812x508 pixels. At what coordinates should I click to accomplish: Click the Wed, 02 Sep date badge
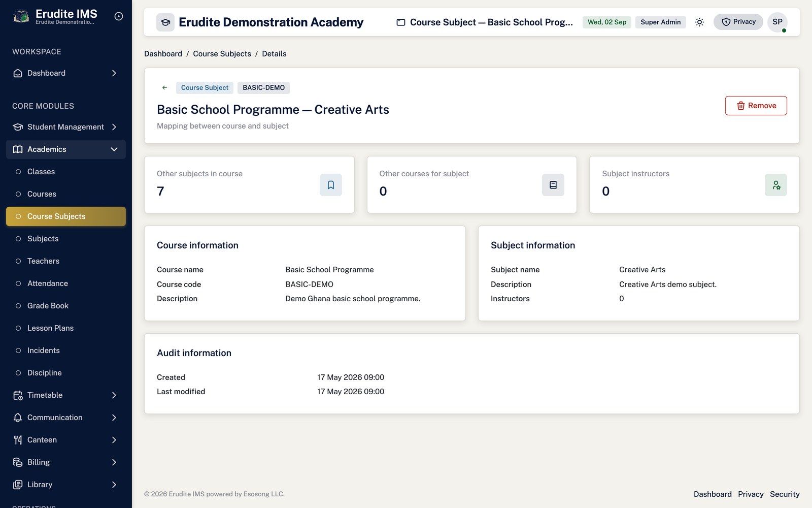coord(607,22)
